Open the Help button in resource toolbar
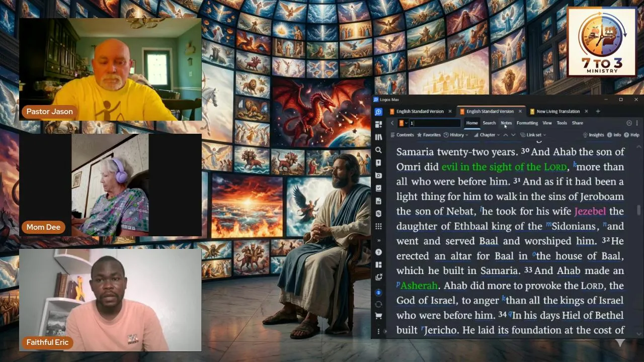 (x=632, y=135)
